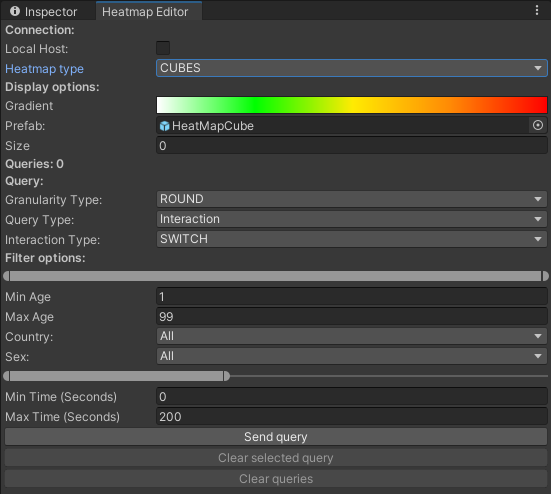The height and width of the screenshot is (494, 551).
Task: Click the Max Age input field
Action: pos(351,317)
